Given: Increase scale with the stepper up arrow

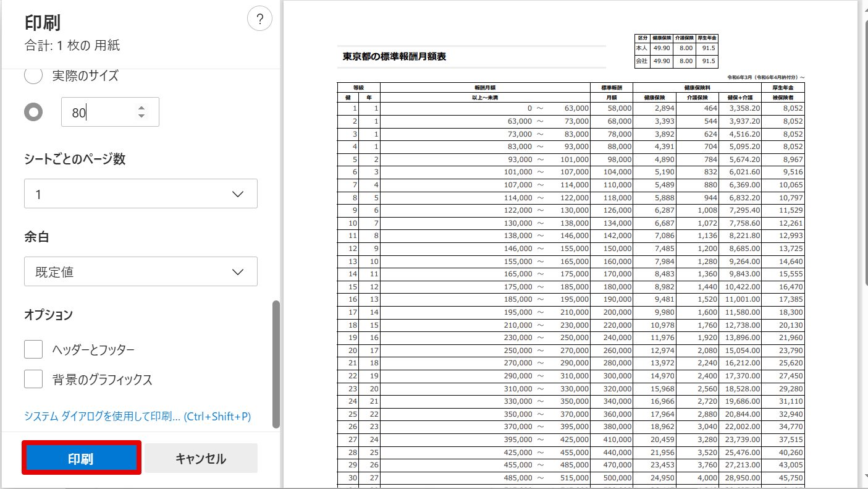Looking at the screenshot, I should (x=141, y=108).
